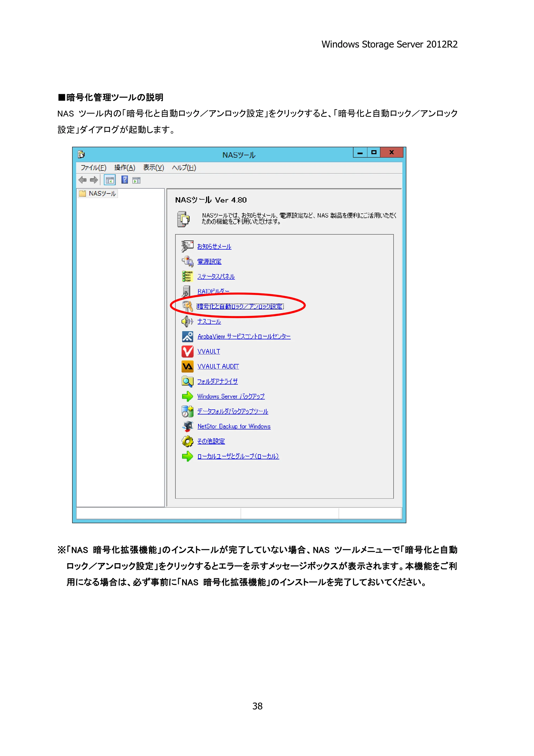Screen dimensions: 534x756
Task: Open ArobaView サービスコントロールセンター link
Action: [244, 336]
